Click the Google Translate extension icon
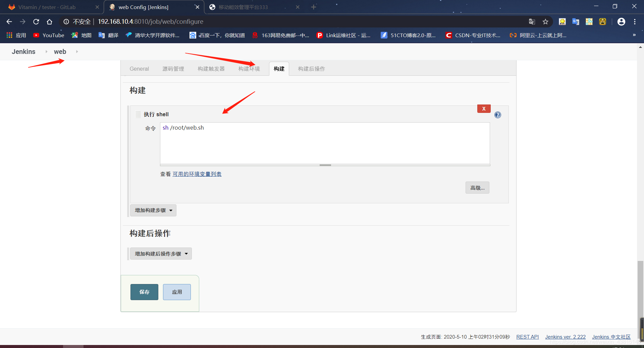 [x=576, y=21]
